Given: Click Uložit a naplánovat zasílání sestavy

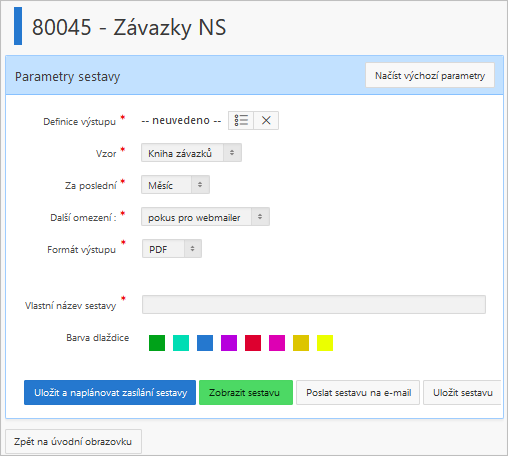Looking at the screenshot, I should 110,393.
